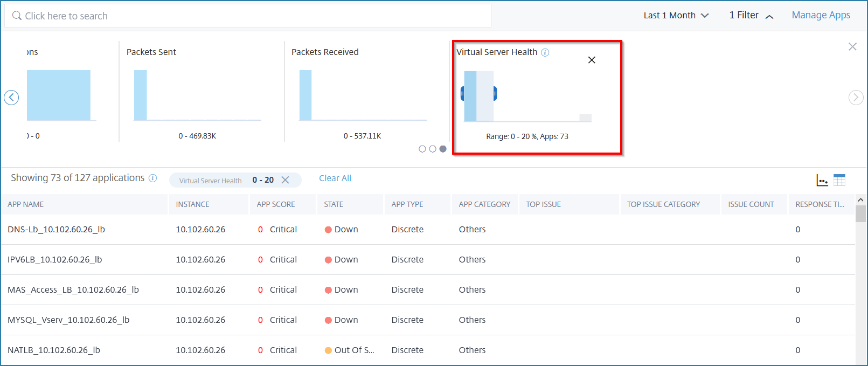Sort by the APP CATEGORY column header
Screen dimensions: 868x366
484,204
